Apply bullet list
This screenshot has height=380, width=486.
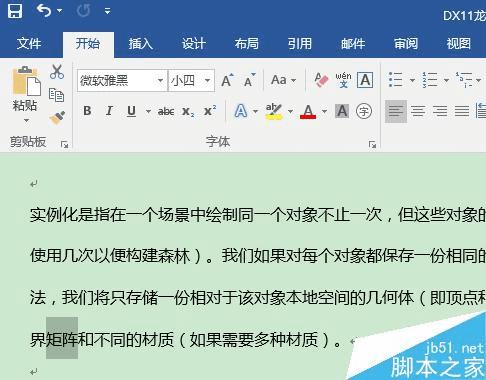pyautogui.click(x=396, y=80)
